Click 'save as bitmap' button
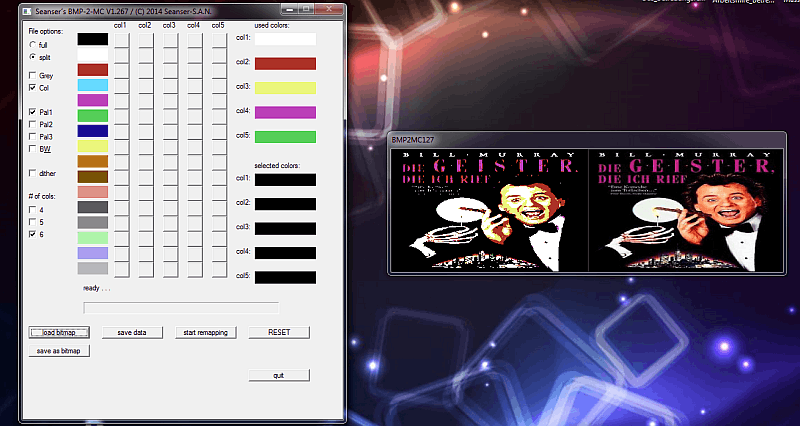The width and height of the screenshot is (800, 426). tap(59, 351)
